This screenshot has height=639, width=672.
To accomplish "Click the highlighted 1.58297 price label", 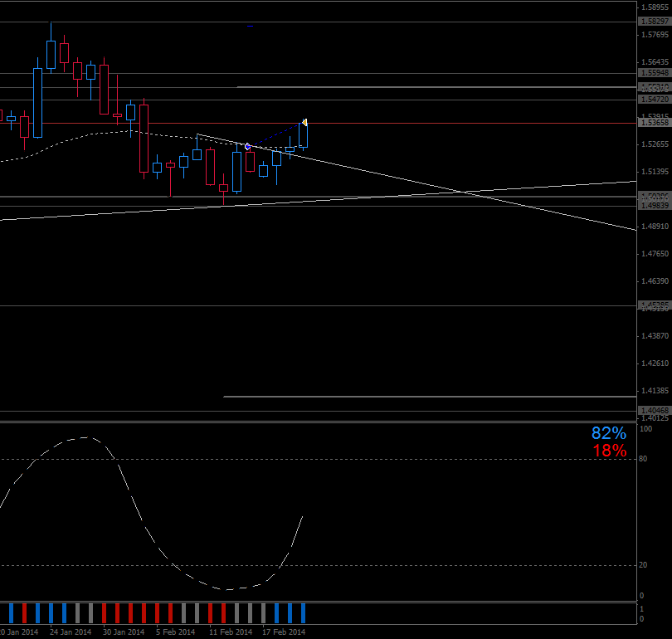I will [x=655, y=21].
